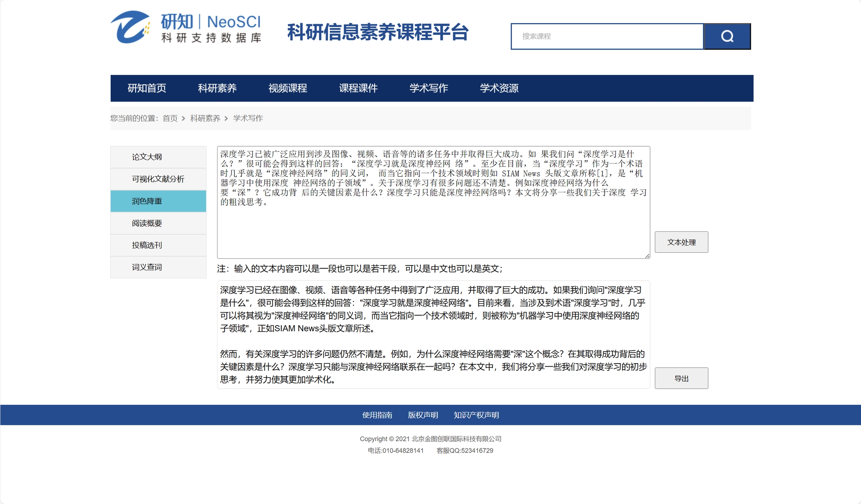Open 学术写作 in the navigation bar
The image size is (861, 504).
tap(429, 88)
